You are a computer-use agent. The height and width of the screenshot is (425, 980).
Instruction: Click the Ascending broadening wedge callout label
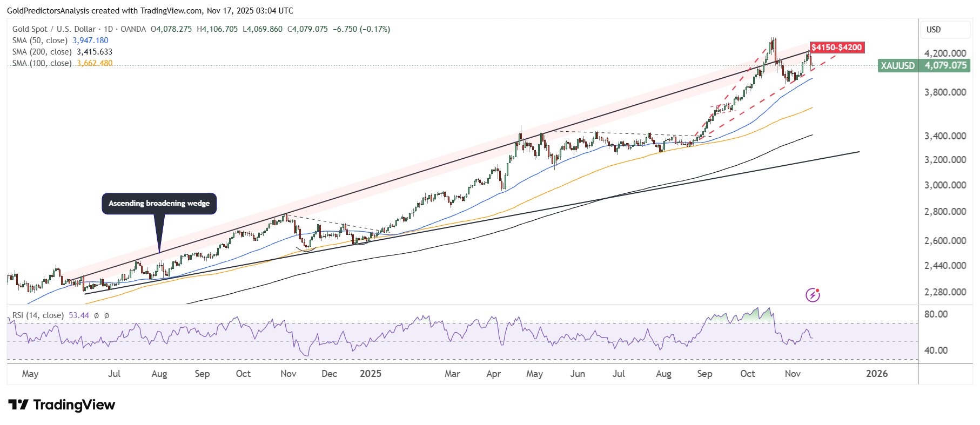tap(159, 204)
